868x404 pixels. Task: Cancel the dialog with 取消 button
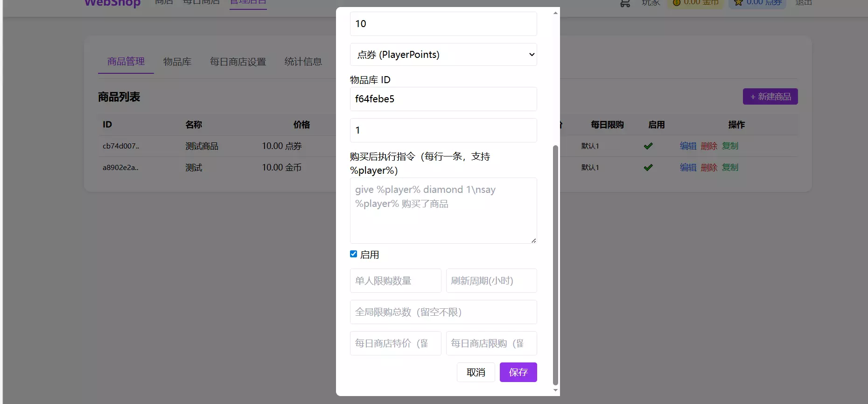(476, 372)
